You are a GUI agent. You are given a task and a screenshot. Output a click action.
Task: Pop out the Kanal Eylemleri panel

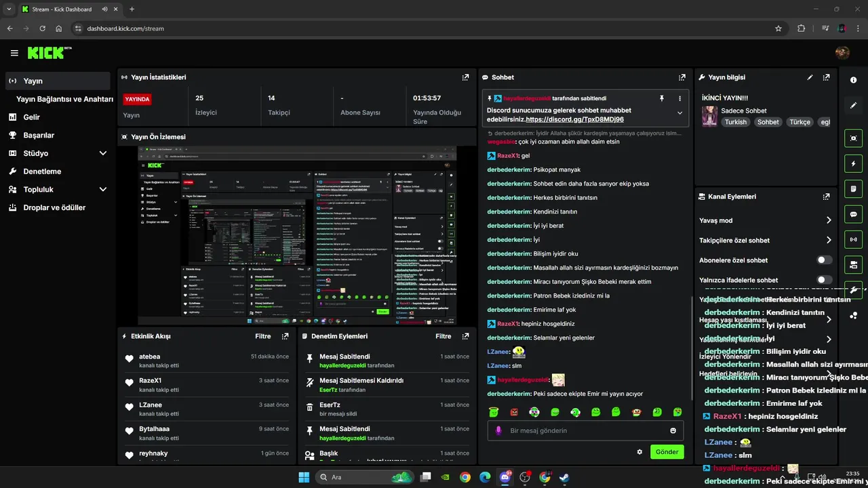pyautogui.click(x=826, y=197)
